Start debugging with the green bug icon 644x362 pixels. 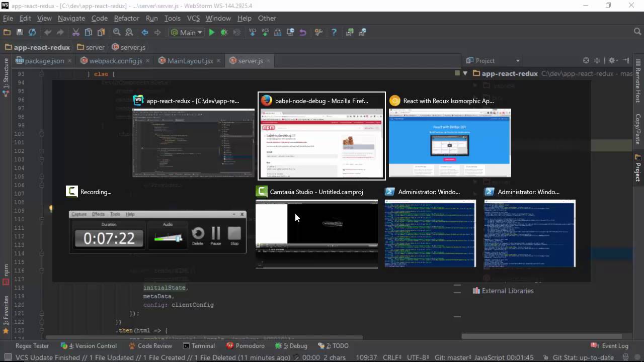pos(224,32)
